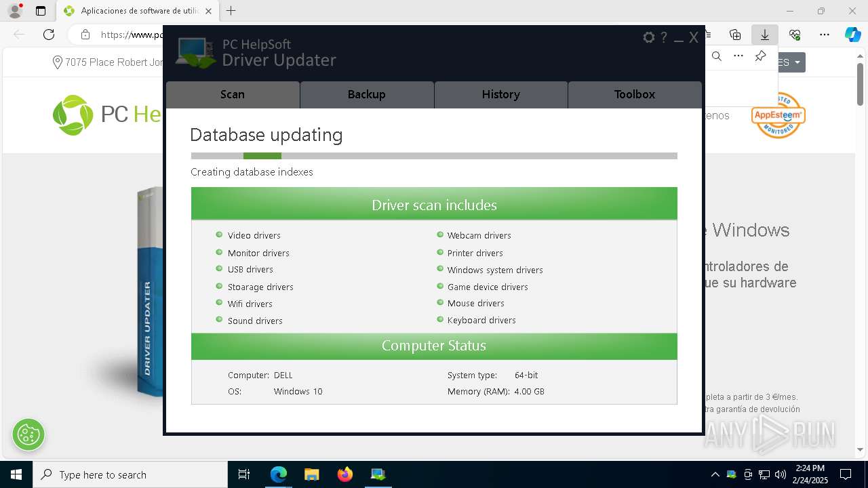Search in the downloads flyout

pos(717,56)
